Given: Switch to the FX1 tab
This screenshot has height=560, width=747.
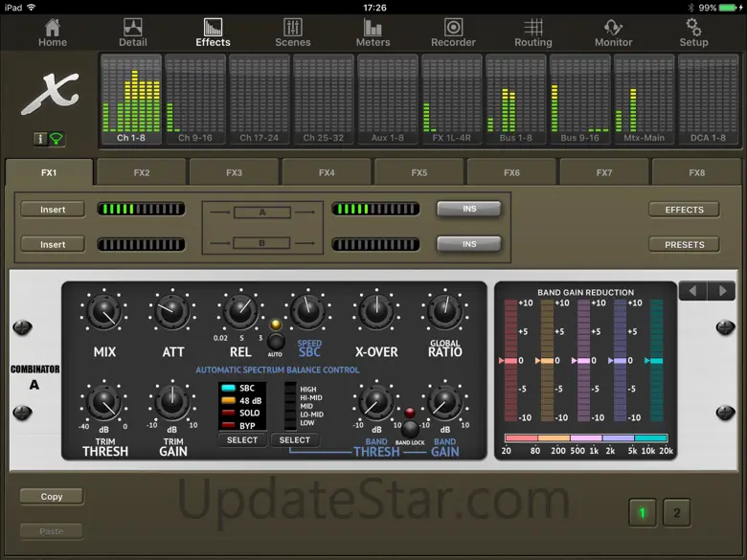Looking at the screenshot, I should 49,172.
